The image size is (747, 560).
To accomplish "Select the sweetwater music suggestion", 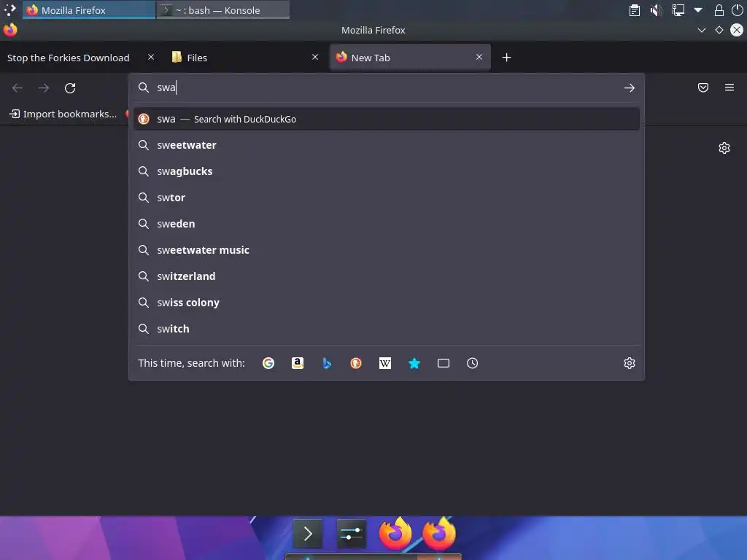I will pyautogui.click(x=387, y=250).
